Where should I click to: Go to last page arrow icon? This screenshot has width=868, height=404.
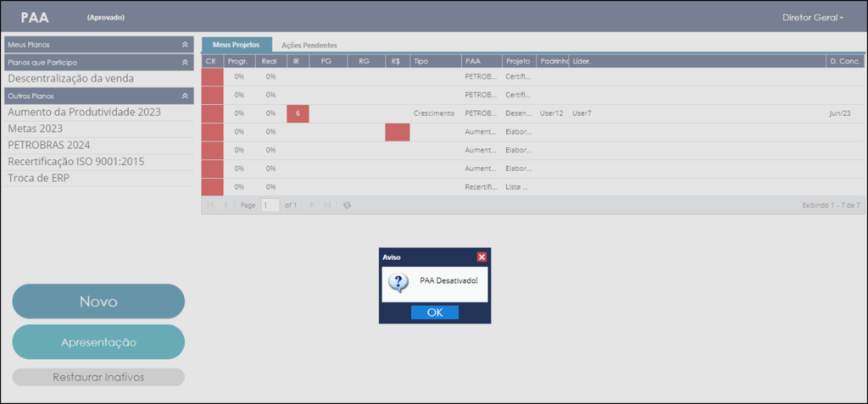327,205
